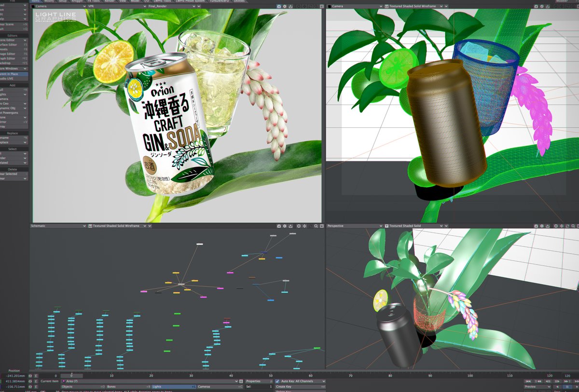Viewport: 579px width, 392px height.
Task: Click the save icon in the VPR viewport header
Action: pos(290,6)
